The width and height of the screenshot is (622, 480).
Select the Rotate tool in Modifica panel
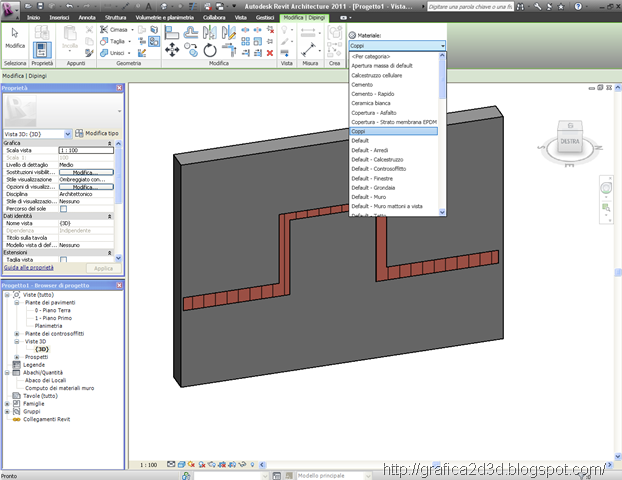[x=209, y=49]
